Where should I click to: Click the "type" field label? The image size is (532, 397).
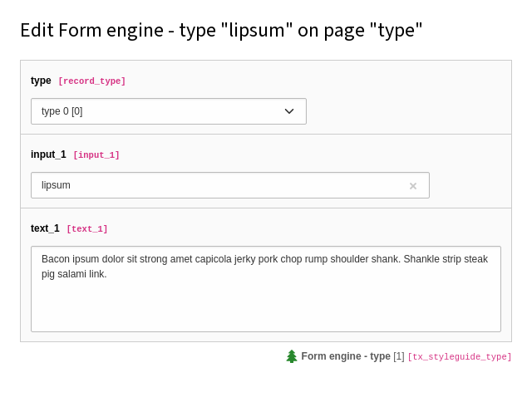pyautogui.click(x=41, y=81)
